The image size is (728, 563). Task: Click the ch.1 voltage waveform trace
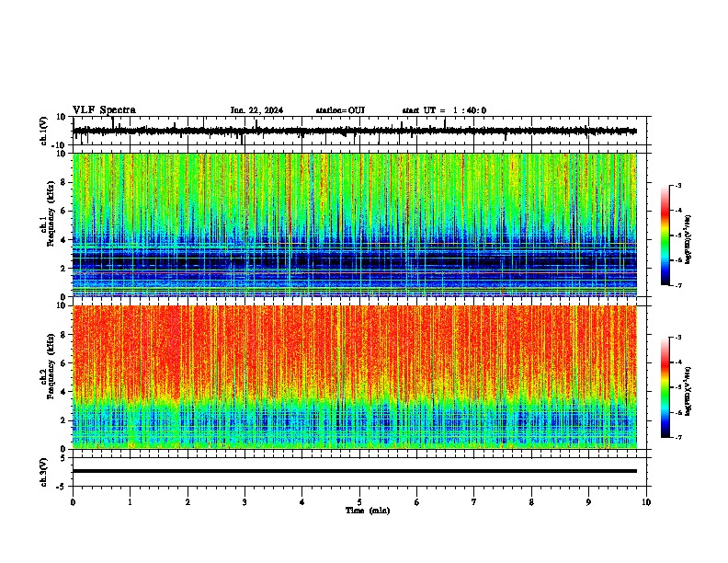tap(355, 131)
